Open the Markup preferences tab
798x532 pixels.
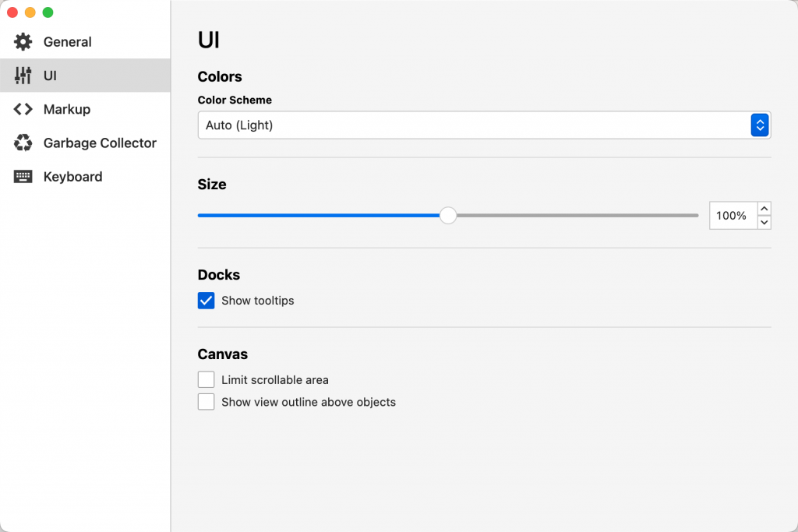[67, 109]
